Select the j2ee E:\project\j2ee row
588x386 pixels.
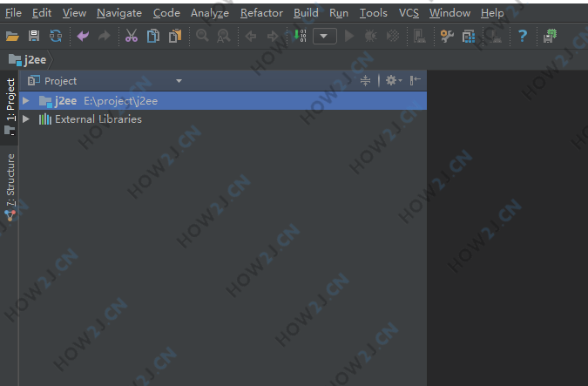point(223,100)
